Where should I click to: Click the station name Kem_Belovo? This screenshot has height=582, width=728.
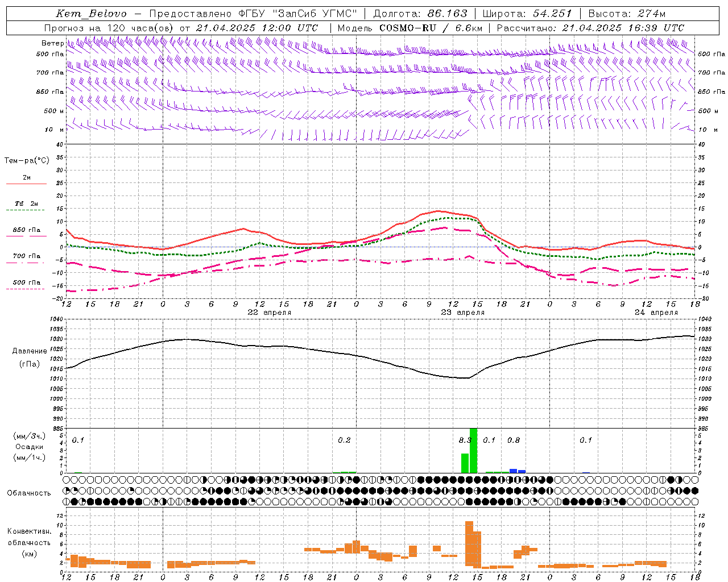pyautogui.click(x=91, y=14)
